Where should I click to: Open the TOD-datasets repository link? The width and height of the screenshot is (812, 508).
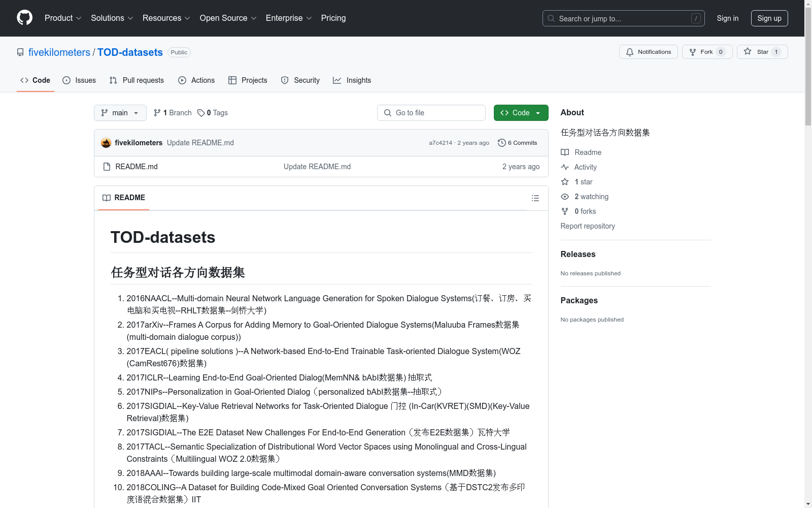tap(130, 52)
